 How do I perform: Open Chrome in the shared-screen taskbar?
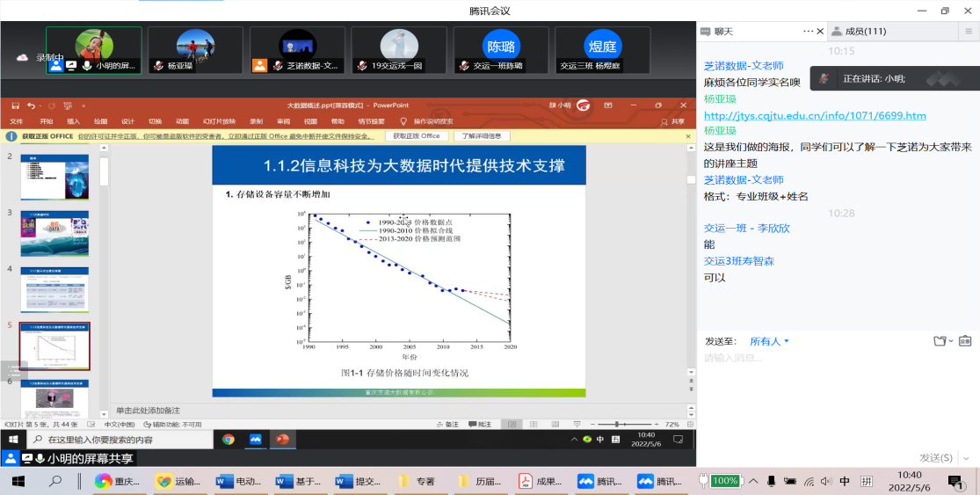coord(229,440)
